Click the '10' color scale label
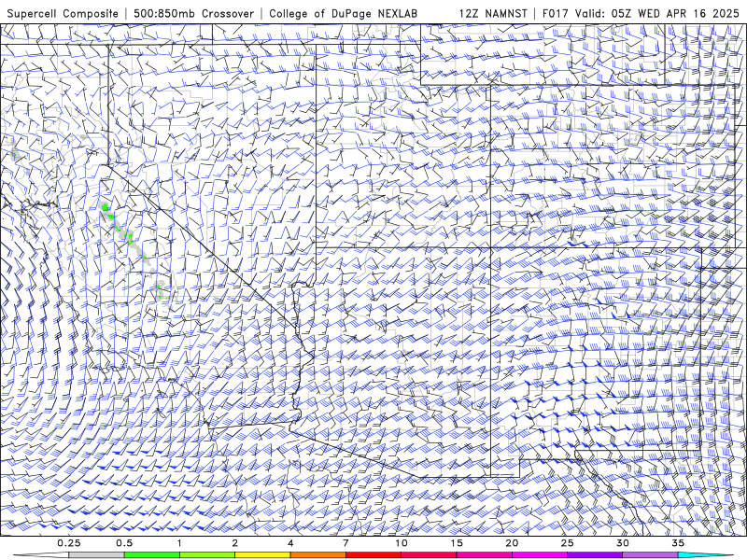 [402, 543]
